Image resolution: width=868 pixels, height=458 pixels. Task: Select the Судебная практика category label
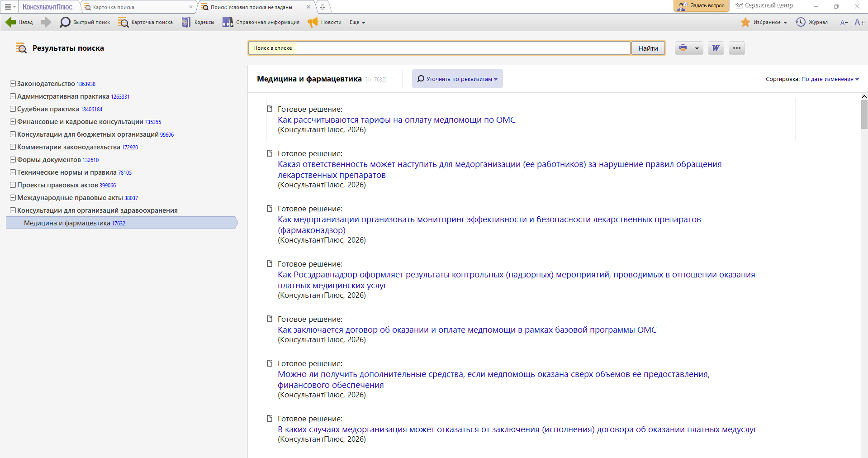click(x=48, y=109)
